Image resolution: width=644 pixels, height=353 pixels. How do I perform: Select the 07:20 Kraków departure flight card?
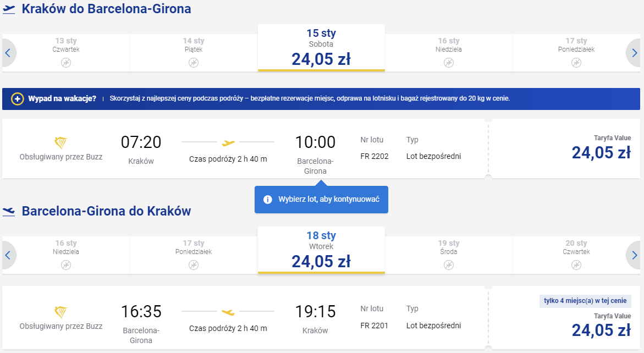pyautogui.click(x=245, y=148)
